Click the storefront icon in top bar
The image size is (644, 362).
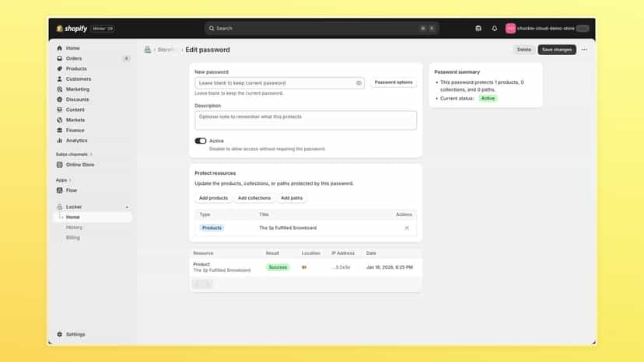click(478, 28)
